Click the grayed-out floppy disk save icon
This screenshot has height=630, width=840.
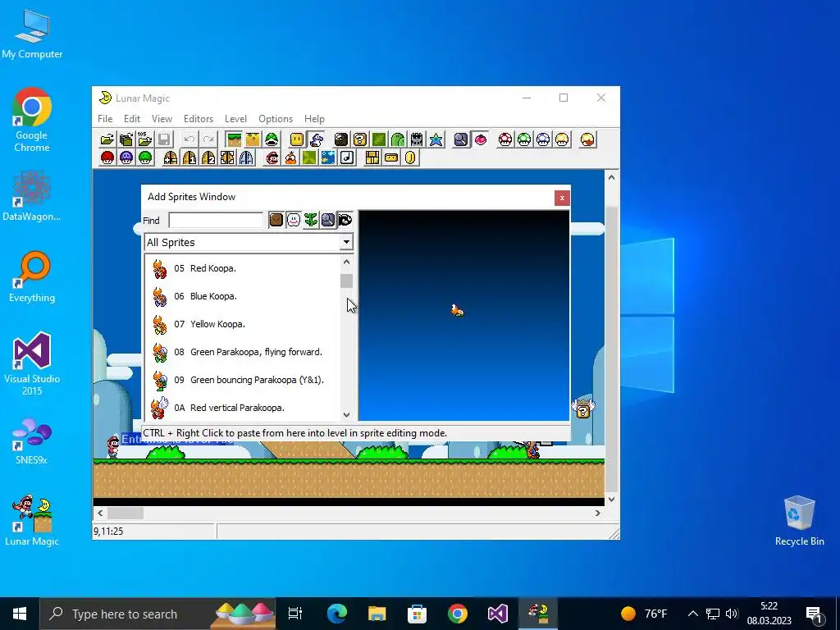click(x=164, y=139)
